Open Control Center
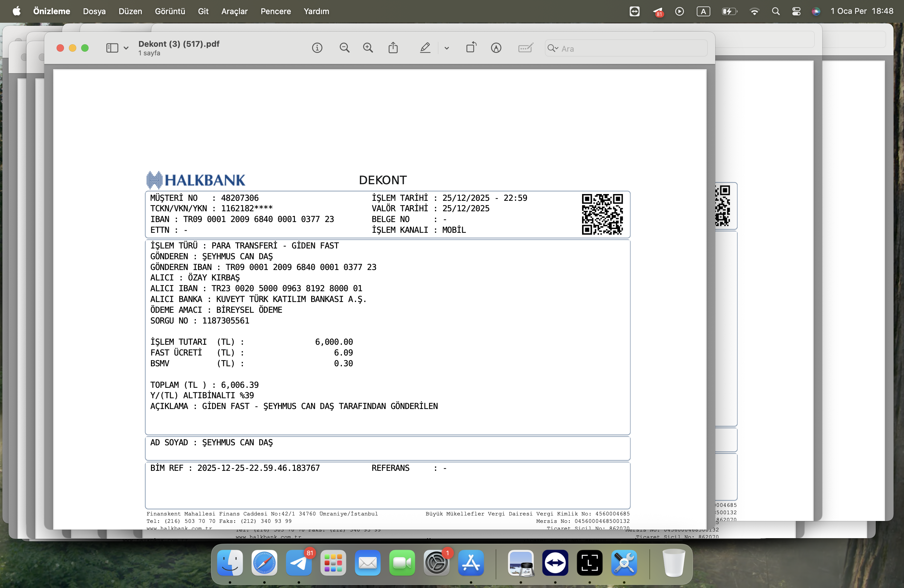 (x=796, y=11)
